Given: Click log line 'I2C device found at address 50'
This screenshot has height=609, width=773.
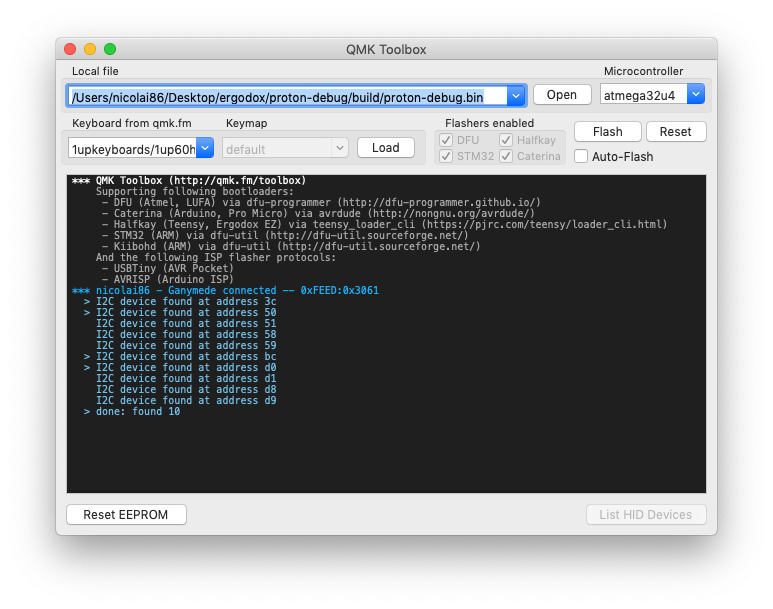Looking at the screenshot, I should click(186, 312).
